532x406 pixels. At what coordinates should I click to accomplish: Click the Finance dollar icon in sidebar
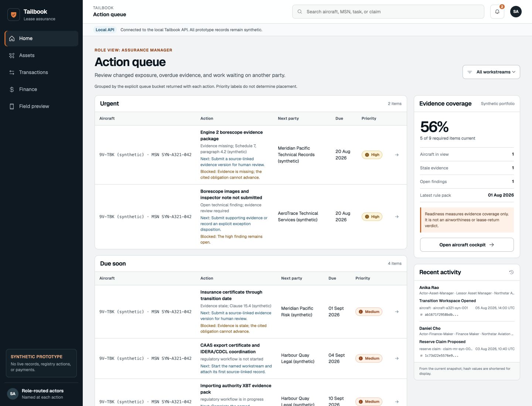(12, 89)
